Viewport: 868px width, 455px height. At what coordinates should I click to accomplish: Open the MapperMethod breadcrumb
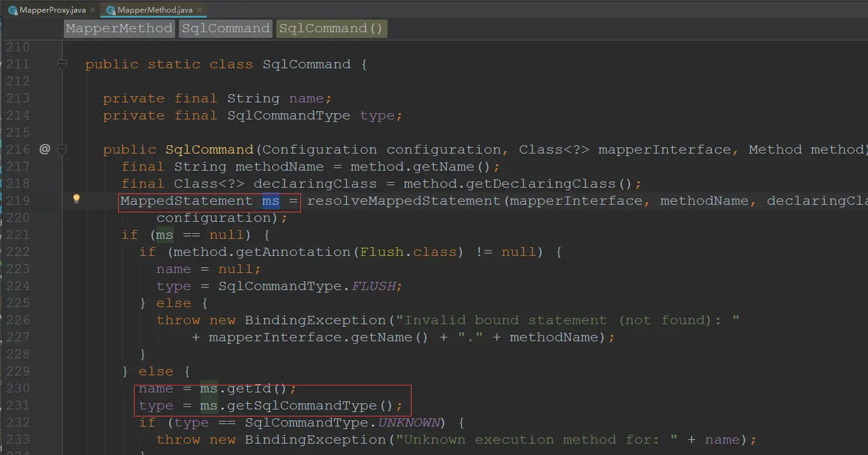coord(119,28)
